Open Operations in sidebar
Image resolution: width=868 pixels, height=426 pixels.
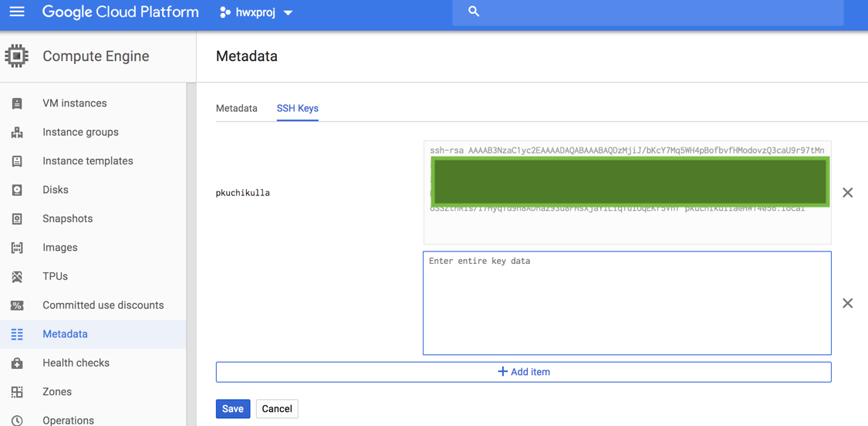point(68,421)
